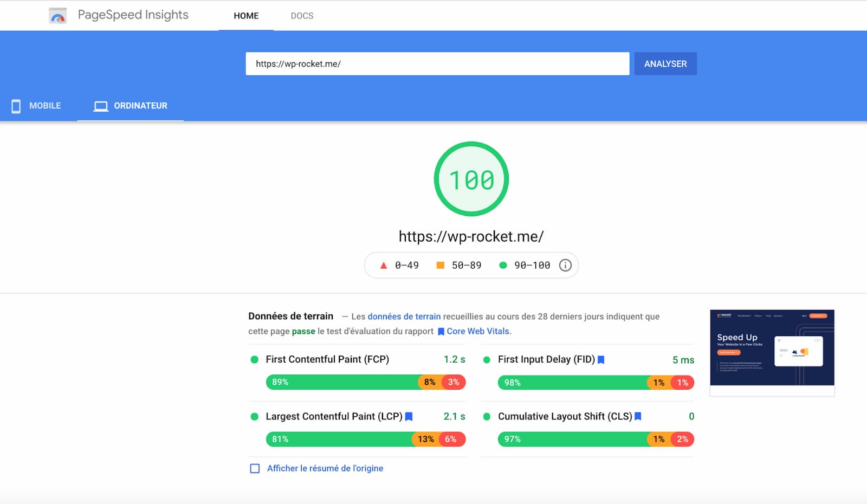Click the Données de terrain heading

[291, 316]
